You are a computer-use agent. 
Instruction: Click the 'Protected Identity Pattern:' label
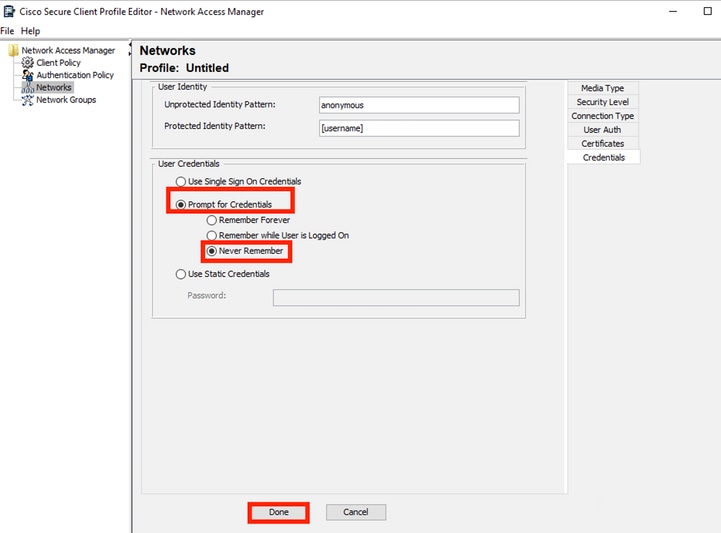tap(215, 126)
